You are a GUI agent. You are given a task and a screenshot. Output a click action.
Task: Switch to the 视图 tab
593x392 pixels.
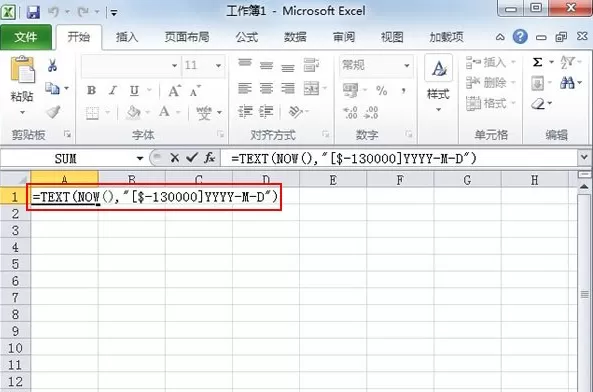pyautogui.click(x=392, y=37)
